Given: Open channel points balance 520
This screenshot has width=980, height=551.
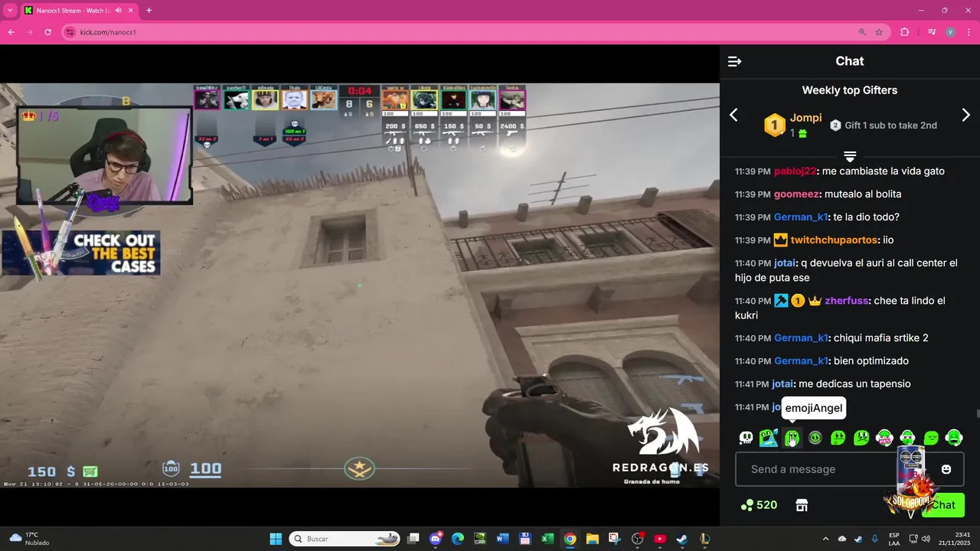Looking at the screenshot, I should click(x=759, y=505).
